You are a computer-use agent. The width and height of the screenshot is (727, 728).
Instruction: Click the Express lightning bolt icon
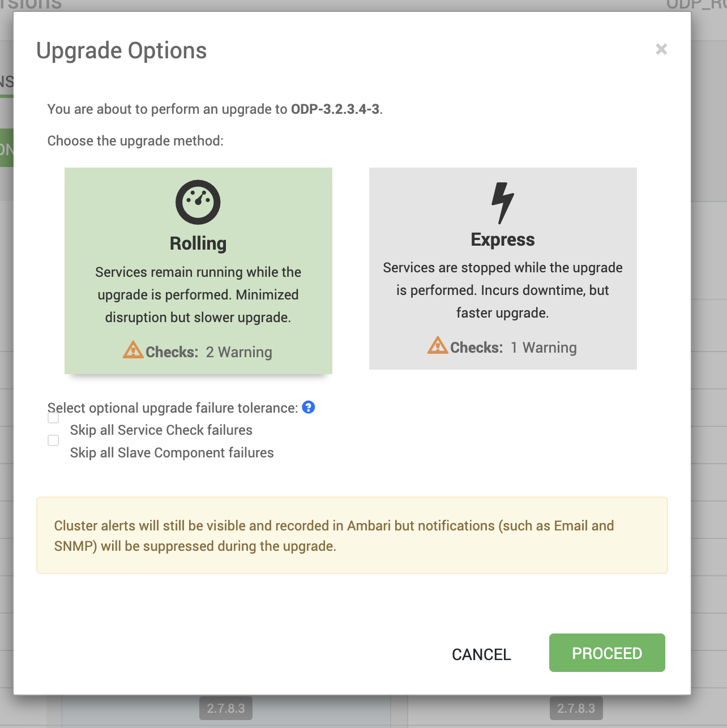tap(502, 203)
